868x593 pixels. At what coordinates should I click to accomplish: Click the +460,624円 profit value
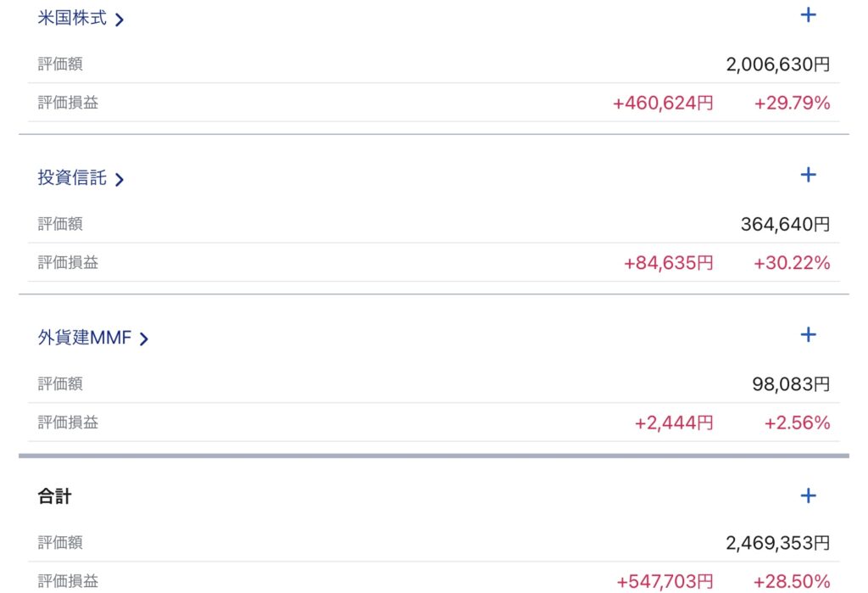pyautogui.click(x=663, y=103)
